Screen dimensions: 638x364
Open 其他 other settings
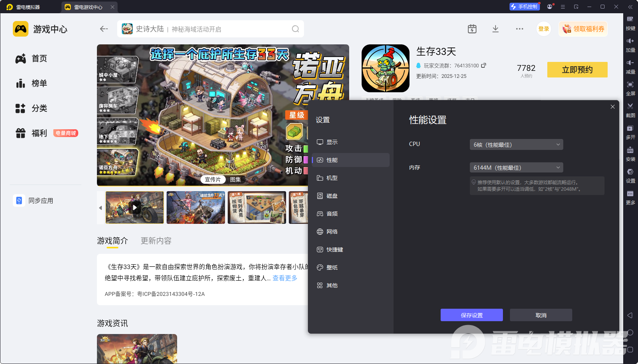[350, 285]
